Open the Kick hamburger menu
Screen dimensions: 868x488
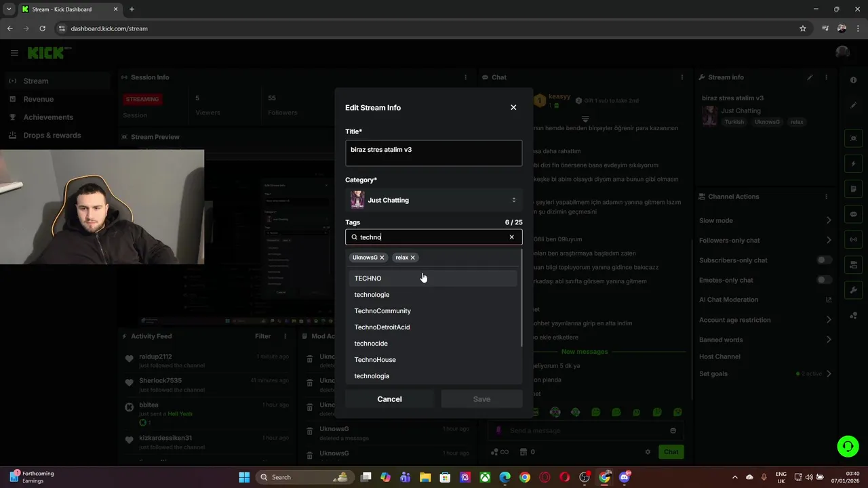click(x=14, y=53)
